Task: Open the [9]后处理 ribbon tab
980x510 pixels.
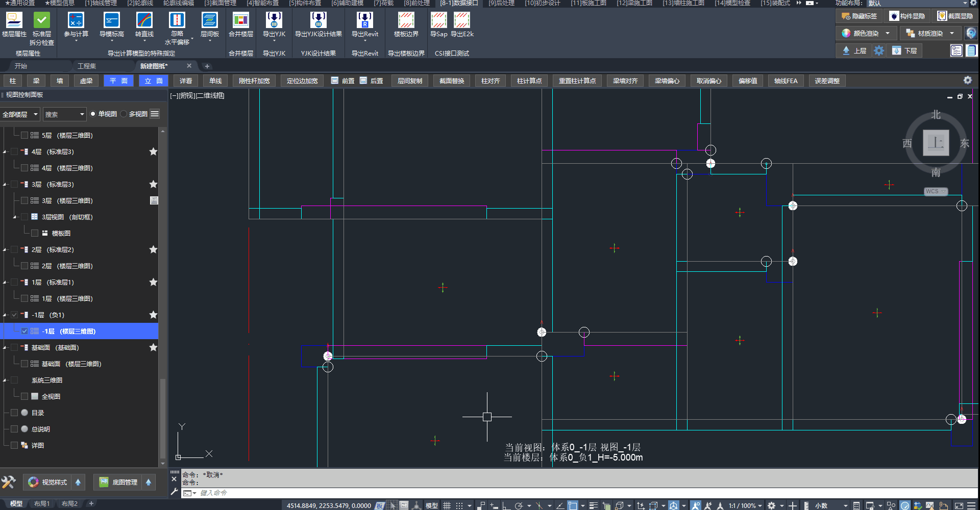Action: pos(501,3)
